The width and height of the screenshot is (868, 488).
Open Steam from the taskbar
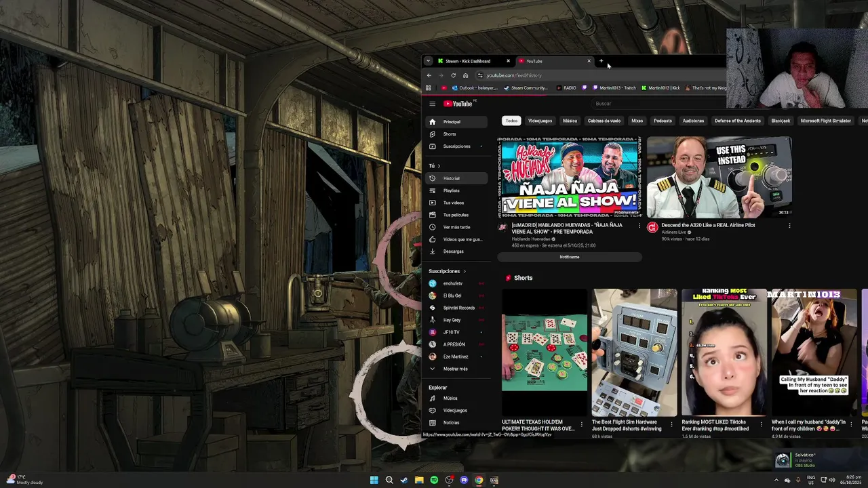click(x=404, y=480)
